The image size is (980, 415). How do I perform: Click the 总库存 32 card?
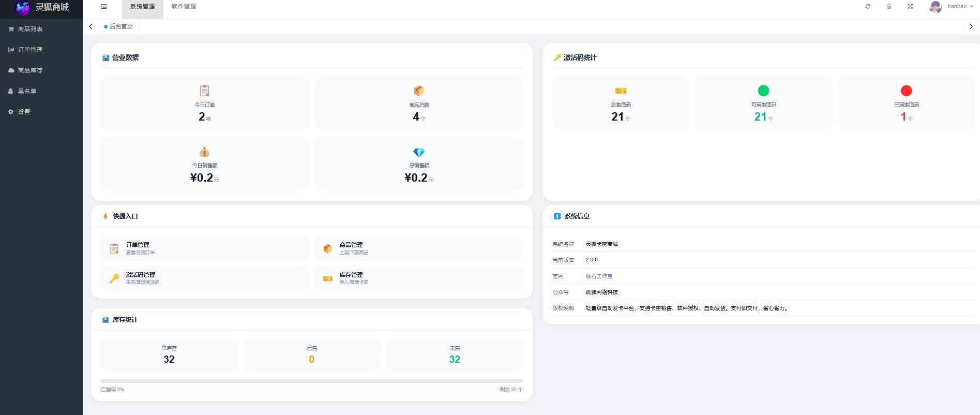(x=169, y=355)
